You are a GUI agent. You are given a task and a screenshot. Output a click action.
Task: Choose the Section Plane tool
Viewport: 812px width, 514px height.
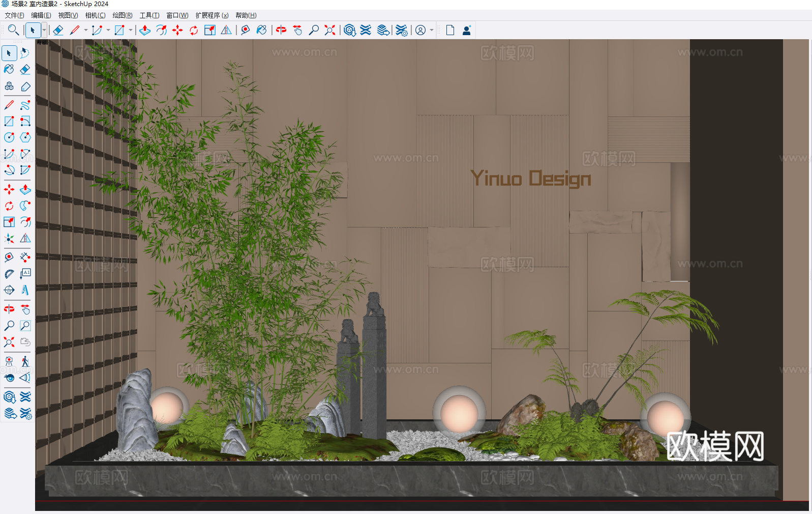pos(9,290)
